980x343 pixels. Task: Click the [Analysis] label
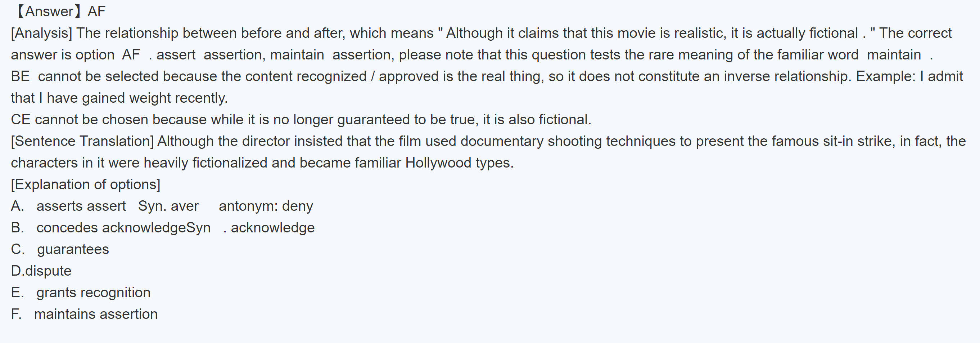[x=41, y=33]
